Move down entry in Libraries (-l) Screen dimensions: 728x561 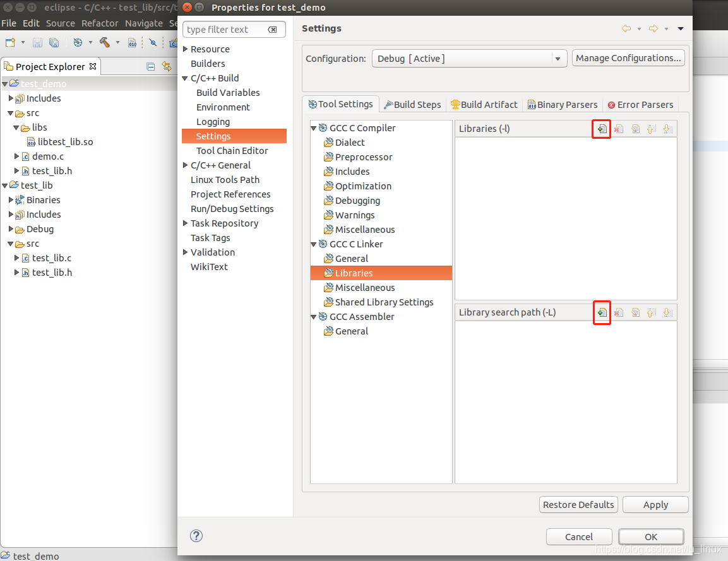click(667, 129)
